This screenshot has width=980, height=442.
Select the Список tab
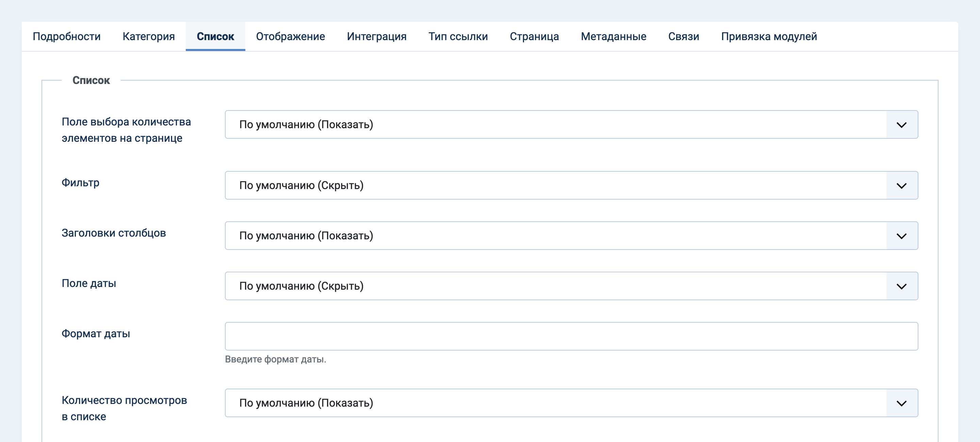[215, 36]
